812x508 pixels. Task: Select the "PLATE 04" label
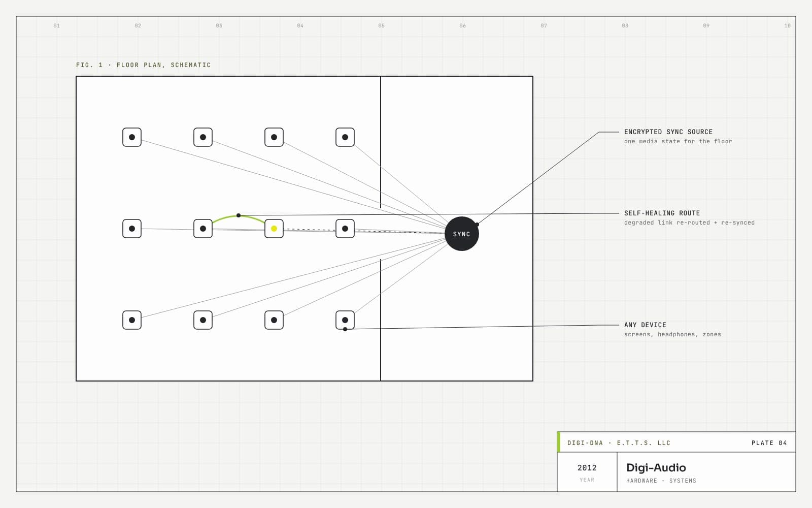(769, 443)
